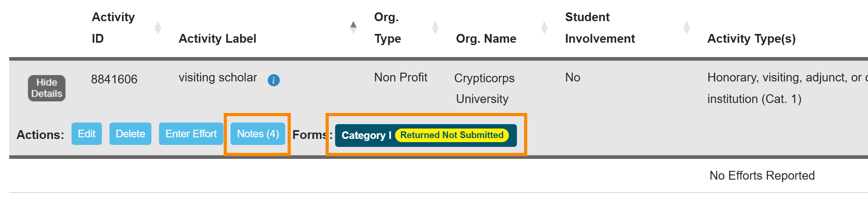Open the Enter Effort action
This screenshot has width=868, height=198.
(x=191, y=134)
